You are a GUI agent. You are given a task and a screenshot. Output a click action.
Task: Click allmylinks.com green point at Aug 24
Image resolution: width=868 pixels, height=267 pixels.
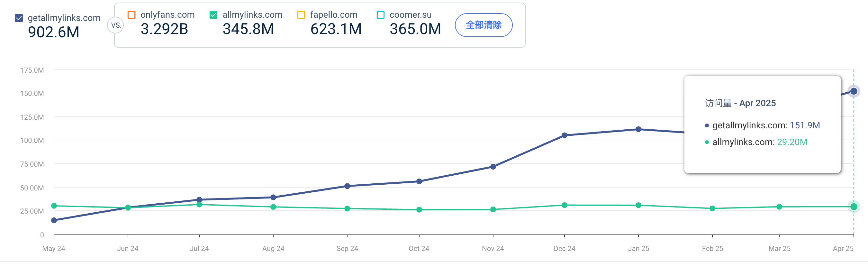coord(273,207)
